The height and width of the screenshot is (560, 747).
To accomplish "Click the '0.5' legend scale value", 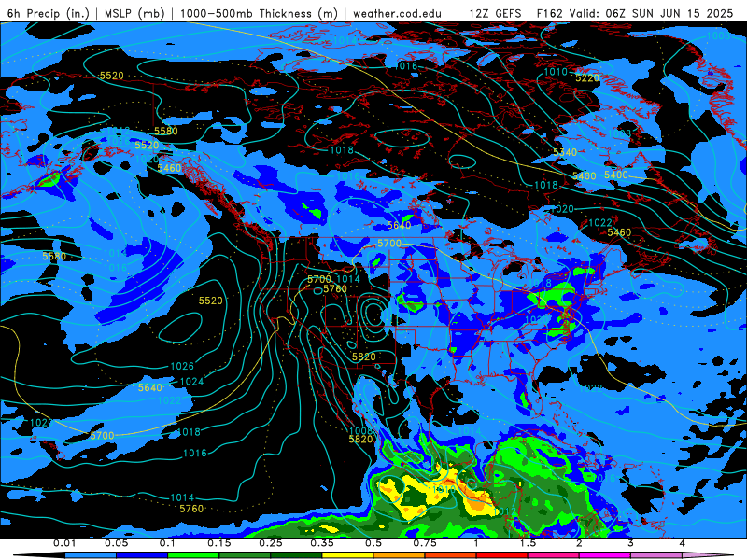I will click(x=373, y=543).
